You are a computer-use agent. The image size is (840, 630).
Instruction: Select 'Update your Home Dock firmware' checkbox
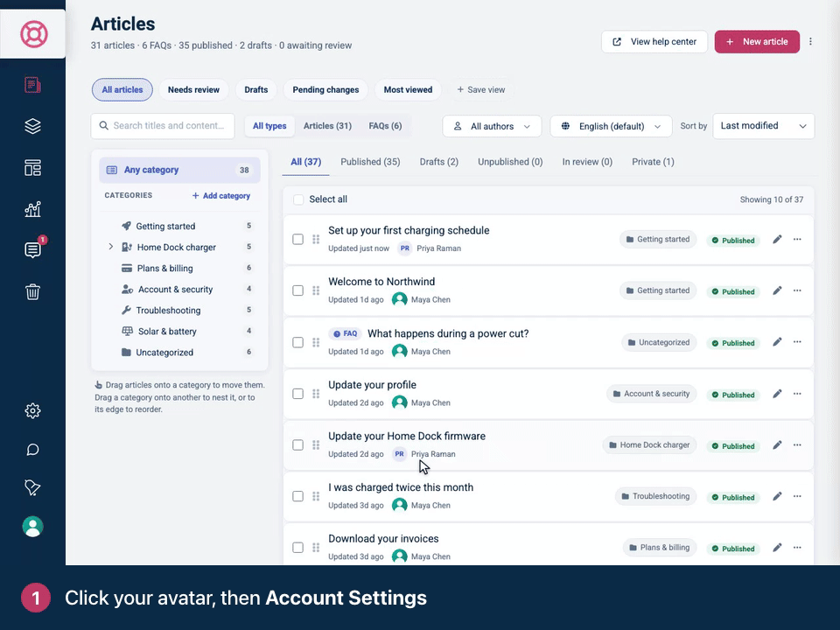click(297, 445)
